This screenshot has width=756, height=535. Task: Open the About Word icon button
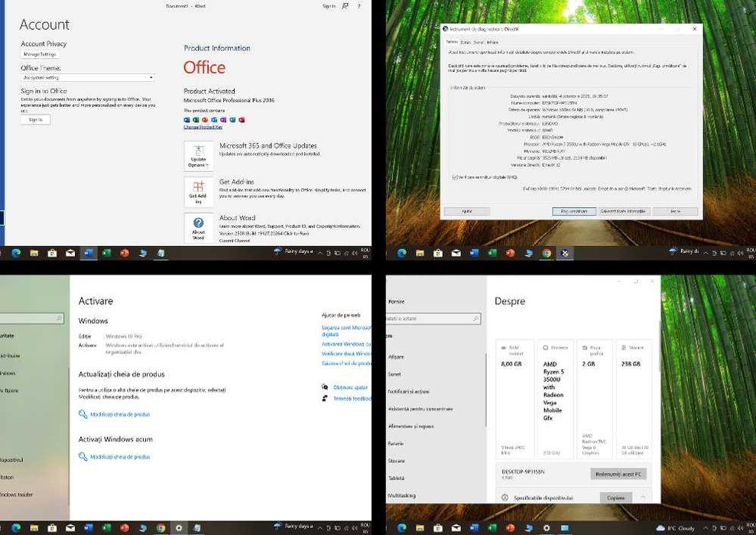198,228
